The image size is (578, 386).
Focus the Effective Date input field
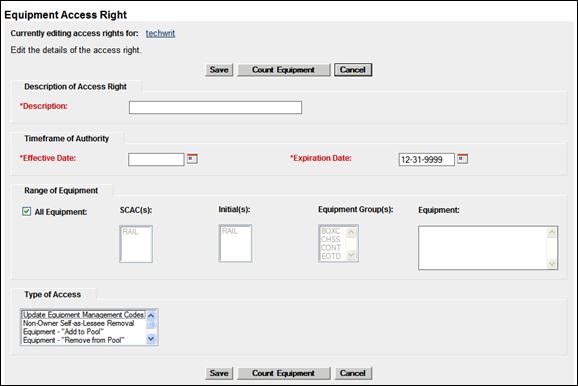(x=156, y=159)
